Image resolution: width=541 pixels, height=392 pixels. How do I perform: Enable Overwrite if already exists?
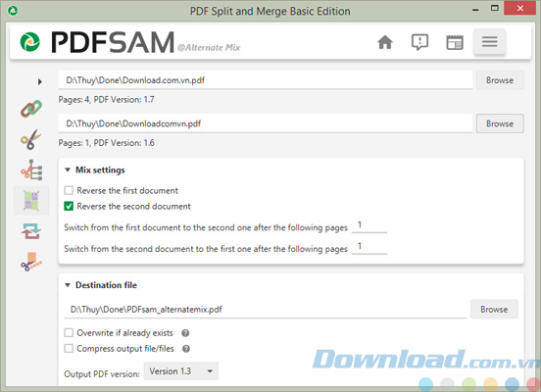pos(69,332)
